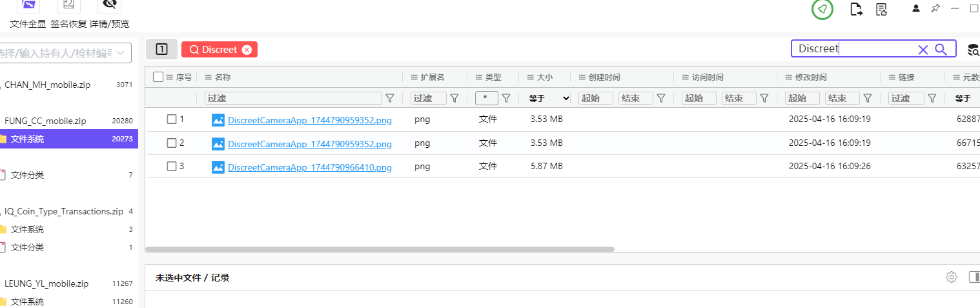Tick the select-all checkbox in header
Screen dimensions: 980x308
158,77
